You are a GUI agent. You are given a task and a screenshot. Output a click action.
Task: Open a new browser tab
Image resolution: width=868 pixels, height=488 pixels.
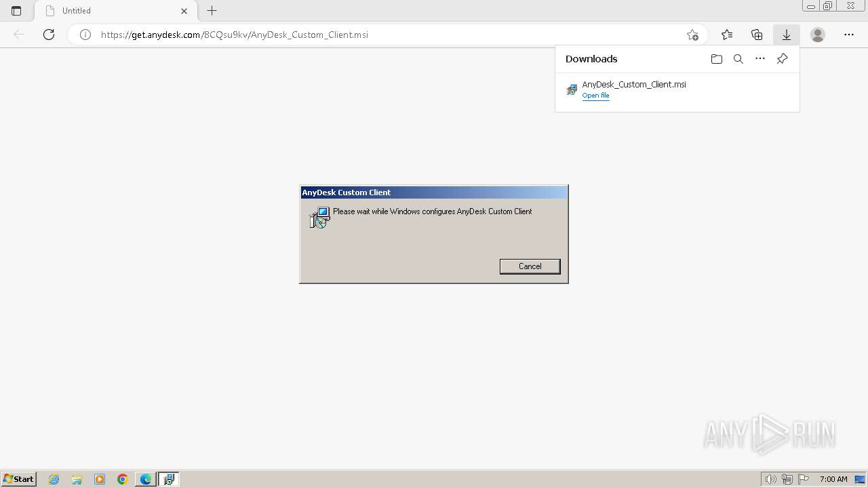(212, 11)
